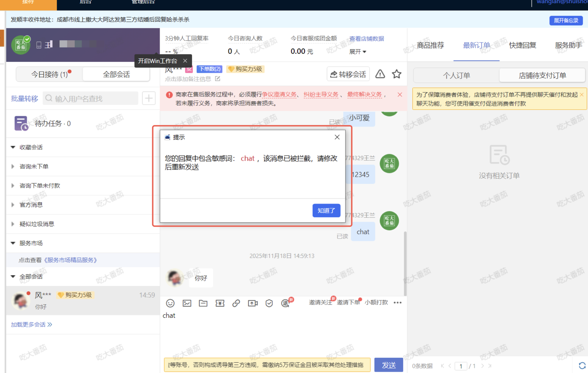Click the coupon yen icon in chat toolbar
Screen dimensions: 588x373
click(x=220, y=303)
